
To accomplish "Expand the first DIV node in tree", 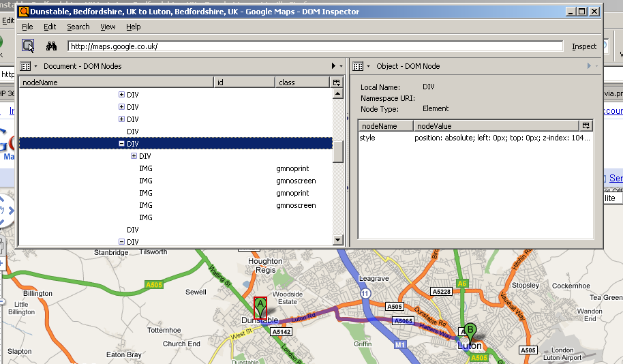I will [x=121, y=95].
